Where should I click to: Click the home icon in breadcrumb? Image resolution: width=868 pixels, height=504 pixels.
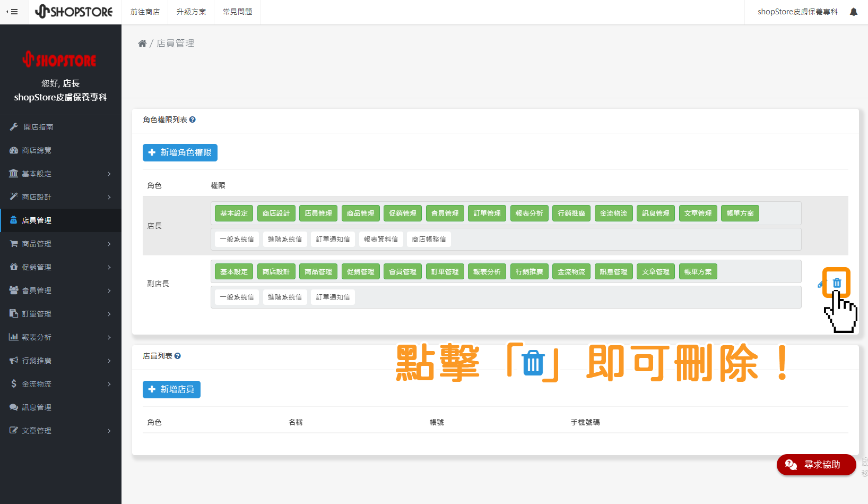point(142,44)
